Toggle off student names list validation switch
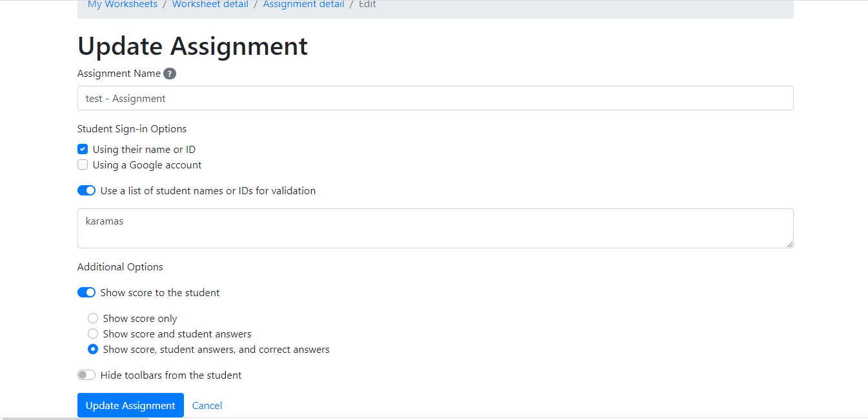This screenshot has height=420, width=868. click(86, 190)
